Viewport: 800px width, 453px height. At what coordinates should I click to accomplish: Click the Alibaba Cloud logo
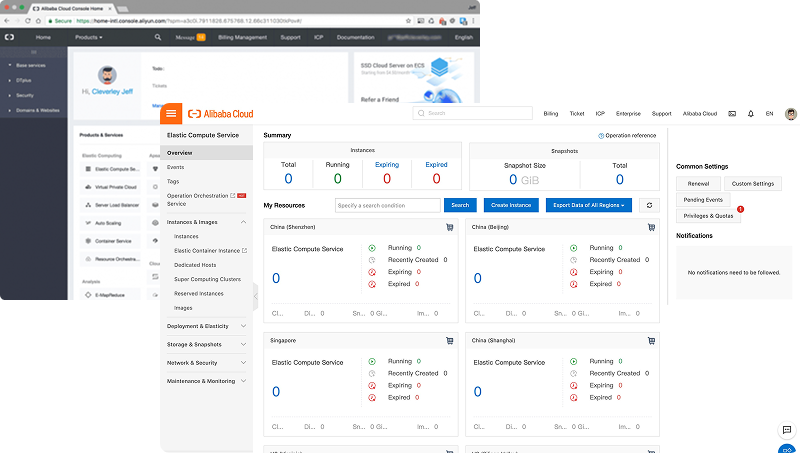tap(220, 114)
